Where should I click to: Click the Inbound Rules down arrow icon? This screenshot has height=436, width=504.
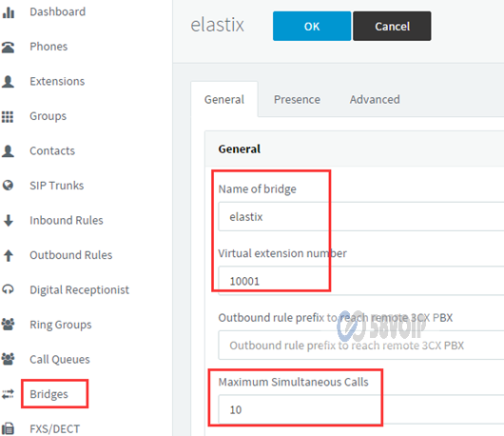[x=9, y=221]
